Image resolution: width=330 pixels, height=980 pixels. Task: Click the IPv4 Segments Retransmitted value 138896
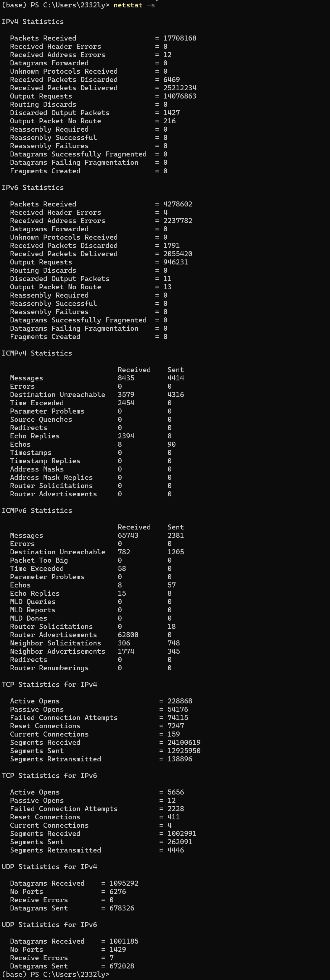[180, 759]
